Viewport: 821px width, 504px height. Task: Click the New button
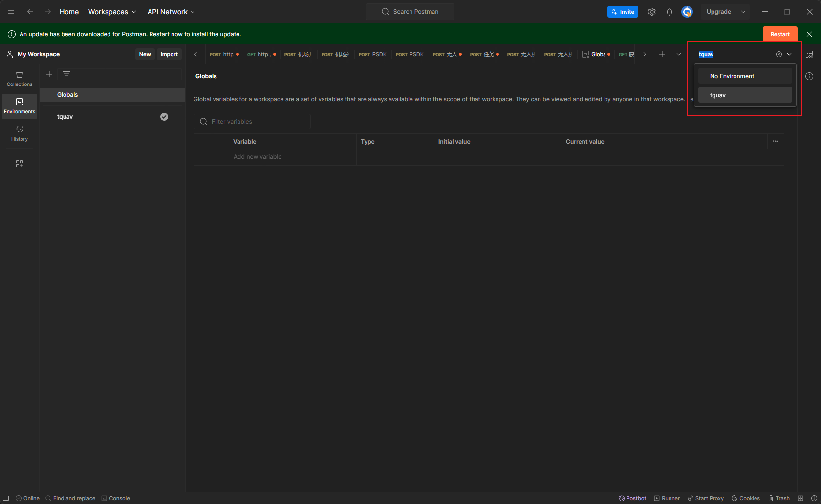point(145,54)
